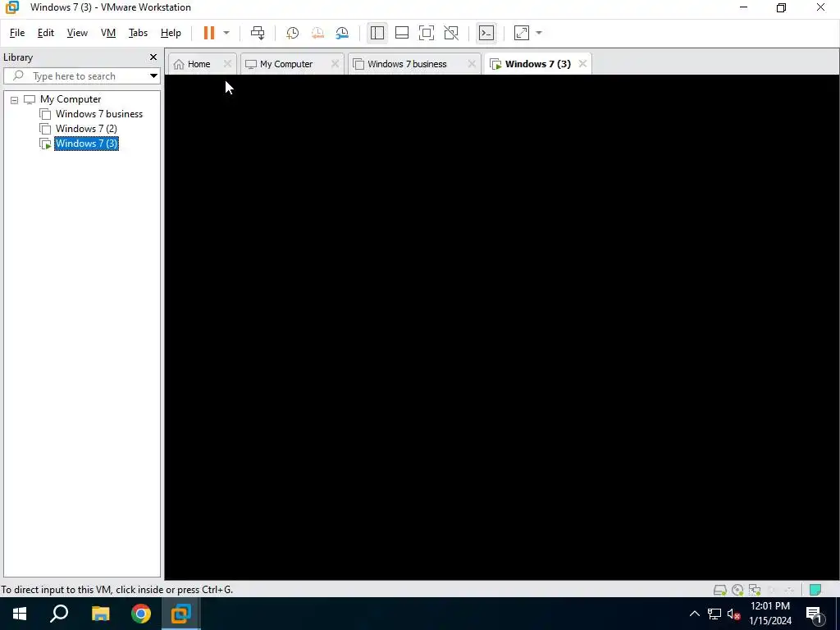Click the stretch guest display icon
Viewport: 840px width, 630px height.
pos(522,33)
